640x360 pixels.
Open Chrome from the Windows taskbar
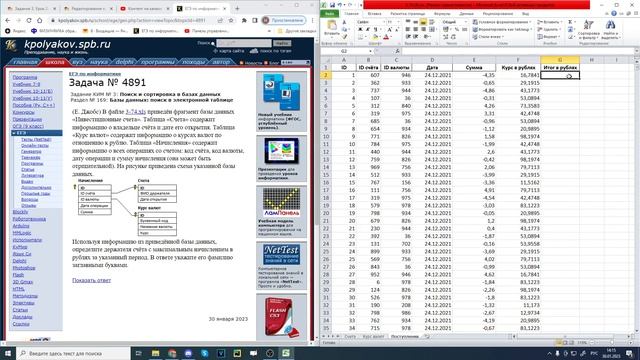pos(172,353)
